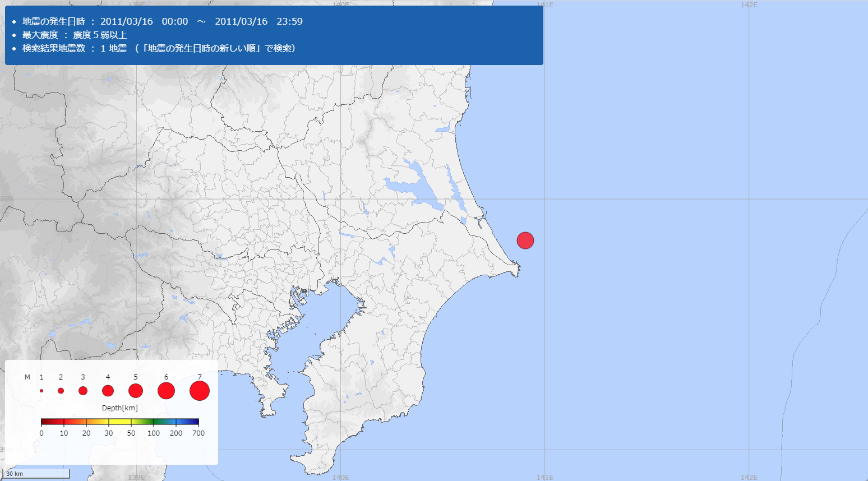Image resolution: width=868 pixels, height=481 pixels.
Task: Select the magnitude 1 circle in legend
Action: click(x=41, y=391)
